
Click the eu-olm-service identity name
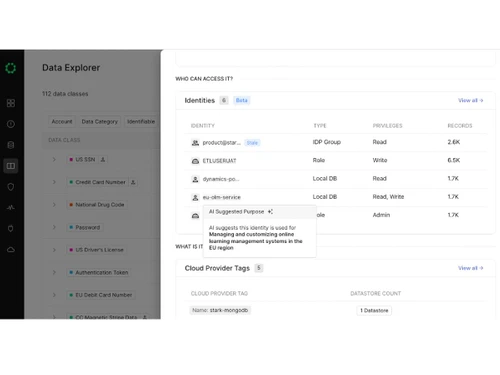click(222, 197)
